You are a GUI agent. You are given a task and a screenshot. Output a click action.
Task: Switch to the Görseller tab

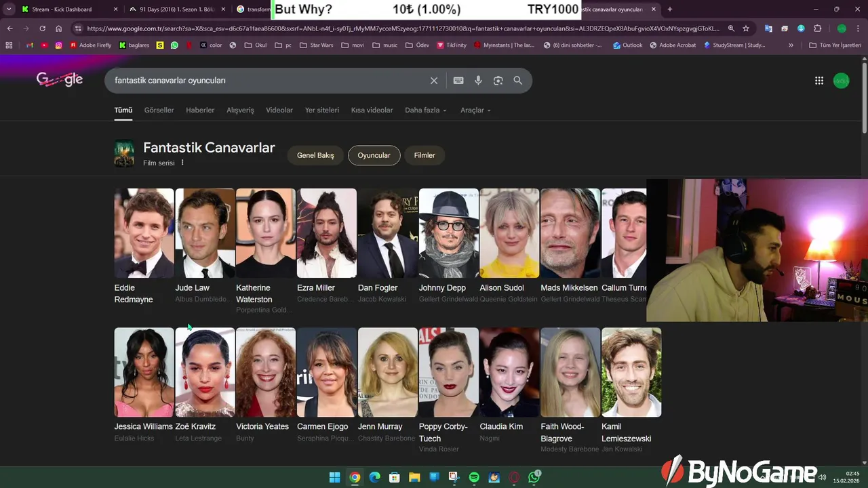[159, 110]
